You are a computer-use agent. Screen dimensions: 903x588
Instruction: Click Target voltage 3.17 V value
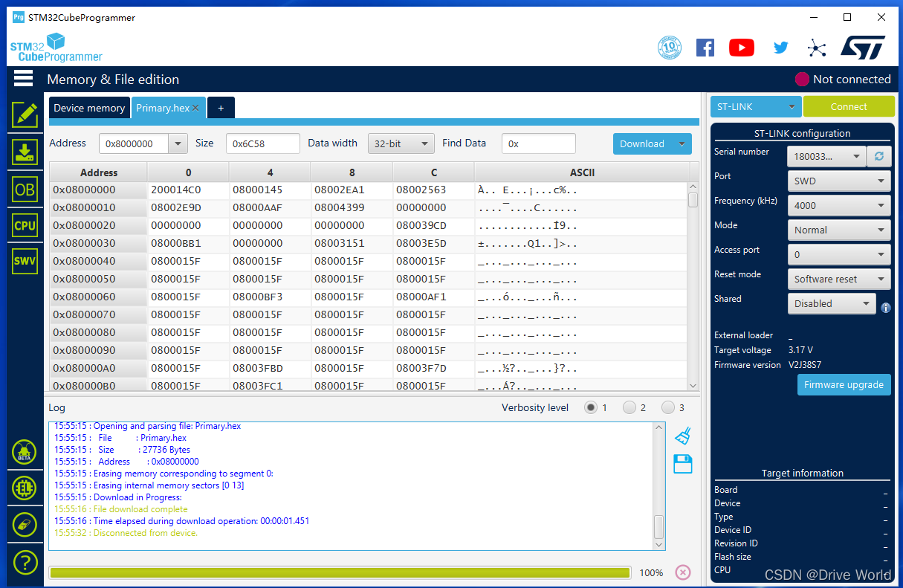[800, 350]
